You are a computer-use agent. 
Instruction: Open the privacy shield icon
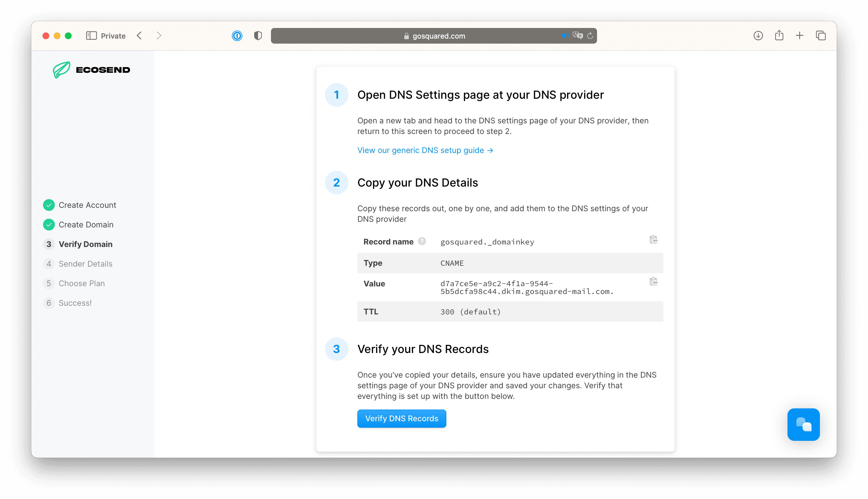(258, 36)
